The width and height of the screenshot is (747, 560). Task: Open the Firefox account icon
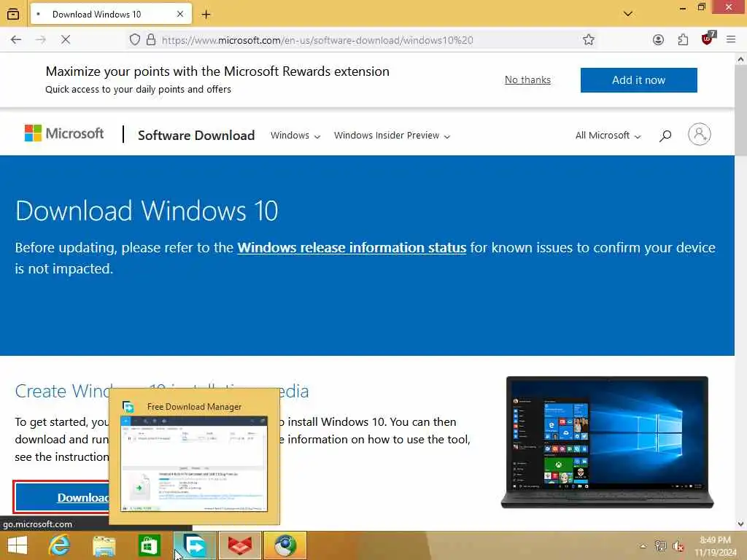658,40
